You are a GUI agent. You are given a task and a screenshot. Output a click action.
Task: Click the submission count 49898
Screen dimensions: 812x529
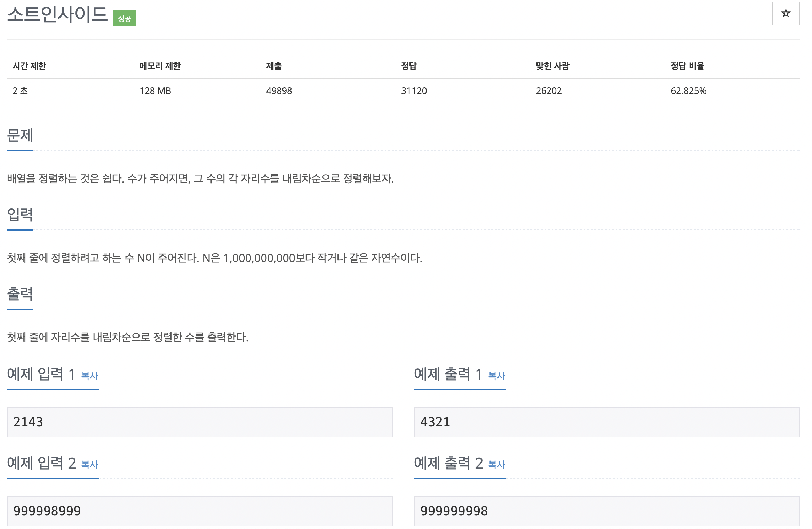click(279, 91)
